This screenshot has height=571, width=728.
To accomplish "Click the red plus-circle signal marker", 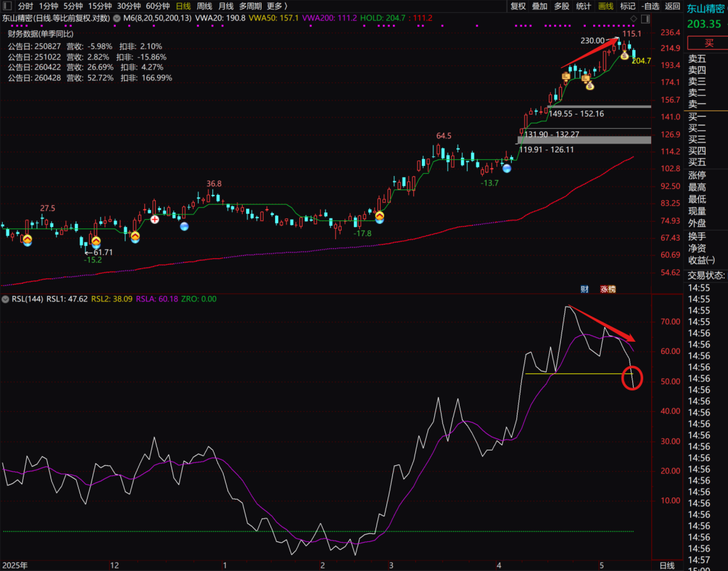I will [x=154, y=220].
